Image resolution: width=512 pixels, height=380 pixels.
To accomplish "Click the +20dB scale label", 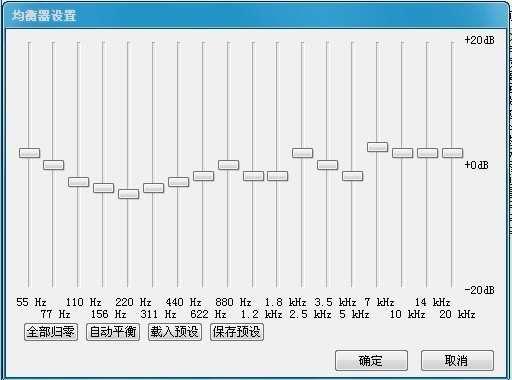I will 479,40.
